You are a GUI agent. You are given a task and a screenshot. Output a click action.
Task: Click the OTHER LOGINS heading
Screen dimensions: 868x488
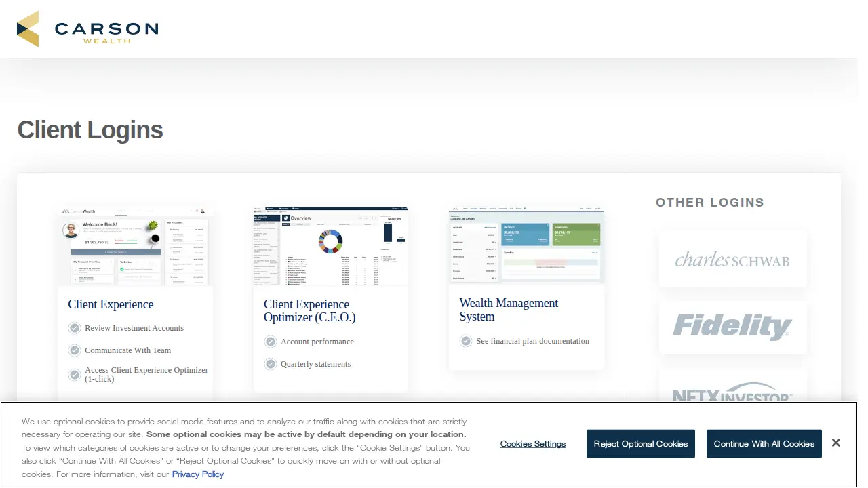tap(710, 203)
